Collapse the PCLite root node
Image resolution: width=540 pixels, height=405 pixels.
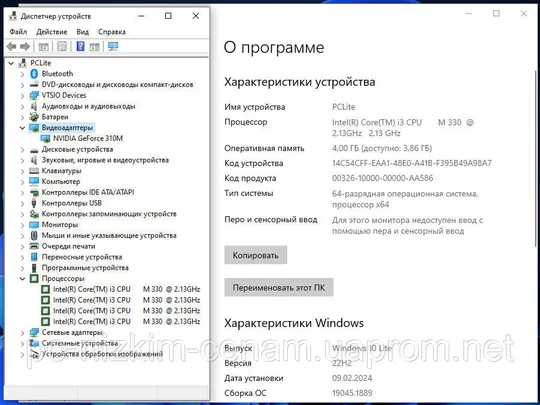pyautogui.click(x=11, y=63)
